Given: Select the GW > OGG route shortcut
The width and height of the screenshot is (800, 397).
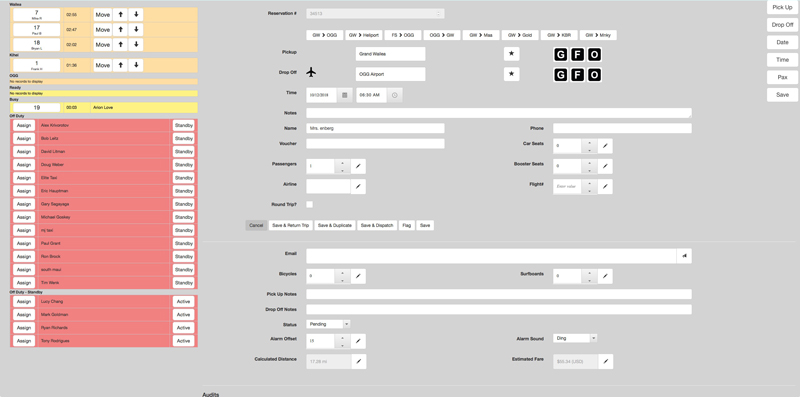Looking at the screenshot, I should (x=324, y=35).
